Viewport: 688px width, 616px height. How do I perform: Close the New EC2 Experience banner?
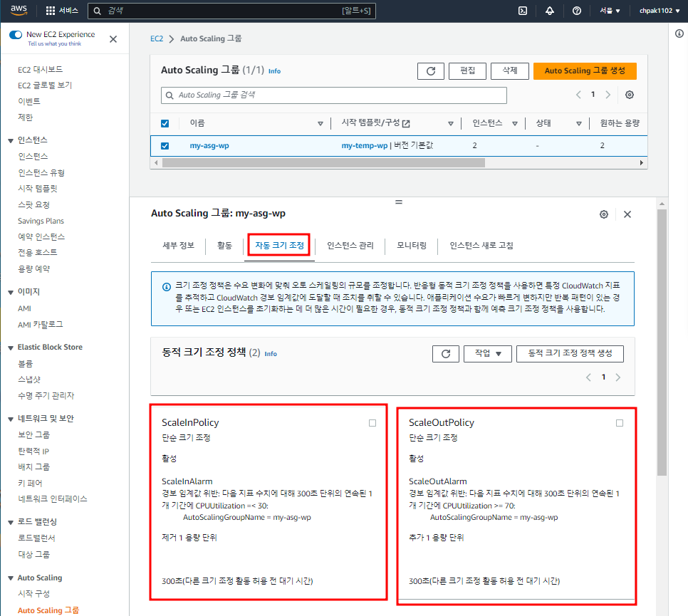113,39
